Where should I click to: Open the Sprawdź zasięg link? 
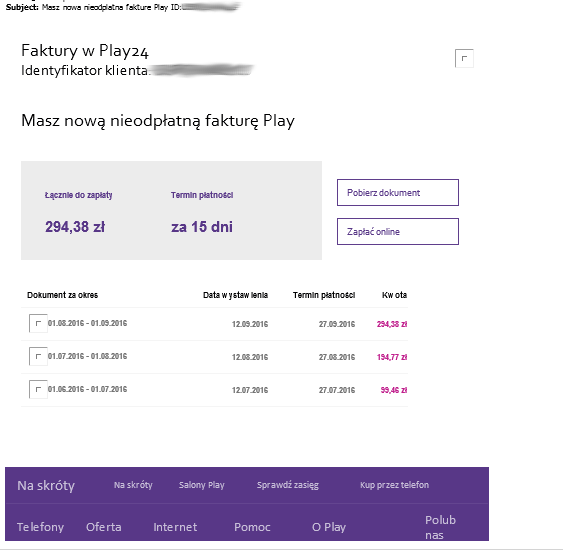tap(288, 485)
